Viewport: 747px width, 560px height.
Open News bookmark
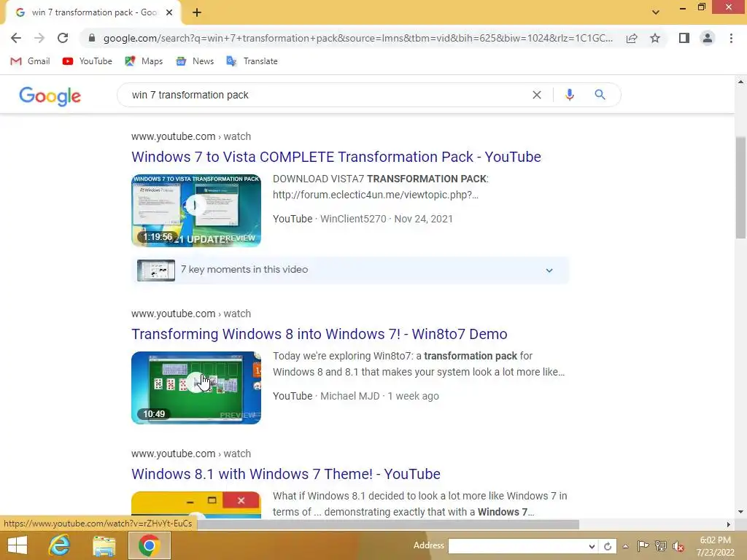[194, 61]
